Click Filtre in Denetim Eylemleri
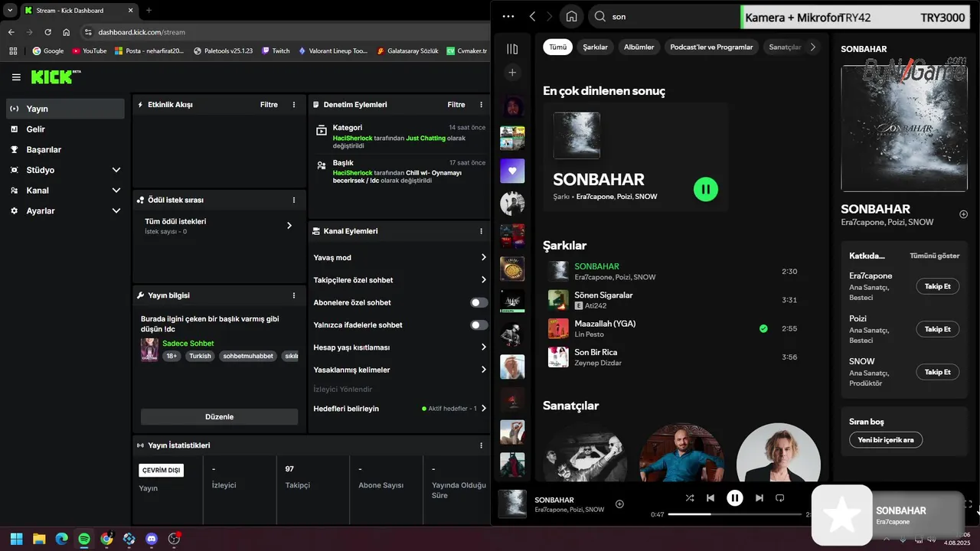Screen dimensions: 980x551 click(x=456, y=105)
